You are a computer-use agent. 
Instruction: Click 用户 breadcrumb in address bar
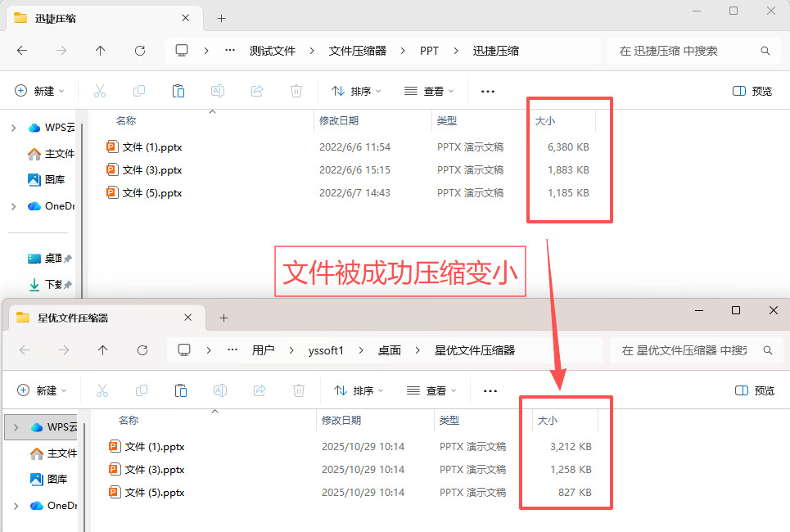263,350
